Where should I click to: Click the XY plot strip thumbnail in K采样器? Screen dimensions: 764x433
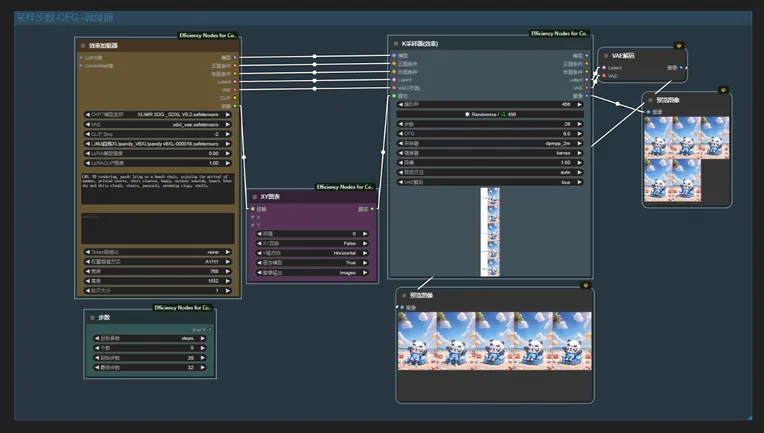click(490, 232)
